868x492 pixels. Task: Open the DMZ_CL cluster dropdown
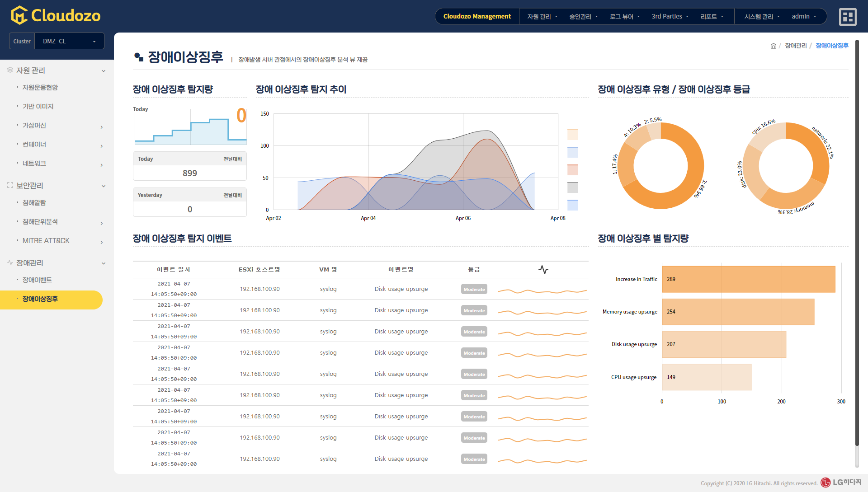point(69,41)
